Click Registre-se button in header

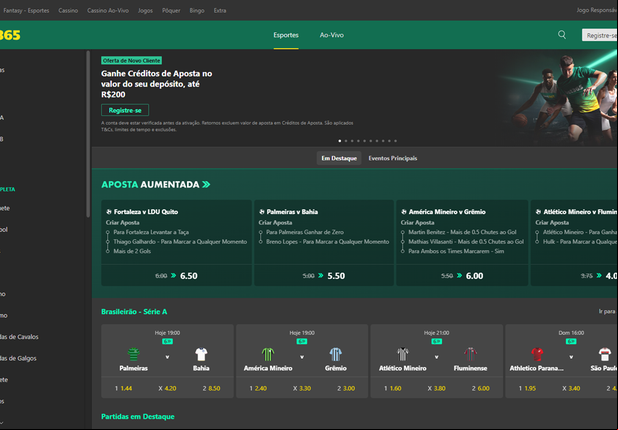pos(600,35)
